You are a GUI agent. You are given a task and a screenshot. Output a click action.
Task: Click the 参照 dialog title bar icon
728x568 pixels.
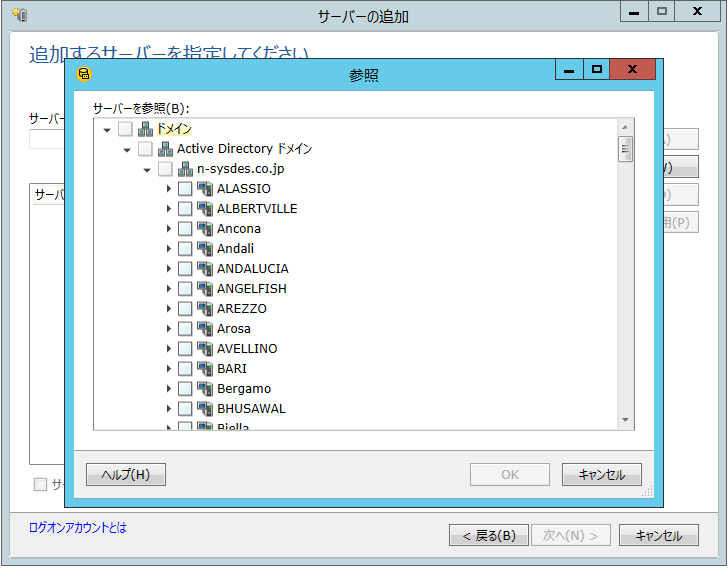pyautogui.click(x=85, y=73)
